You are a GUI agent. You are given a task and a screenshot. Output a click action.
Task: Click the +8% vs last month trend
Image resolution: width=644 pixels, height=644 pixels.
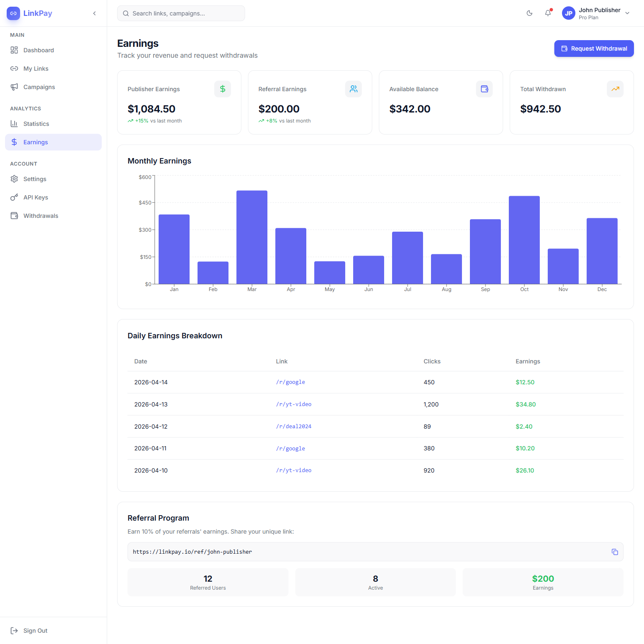point(285,121)
